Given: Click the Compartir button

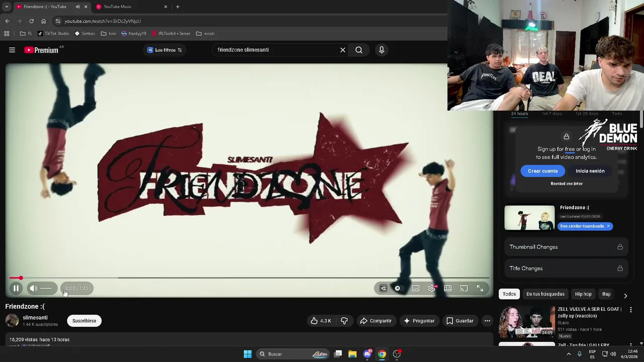Looking at the screenshot, I should [x=376, y=321].
